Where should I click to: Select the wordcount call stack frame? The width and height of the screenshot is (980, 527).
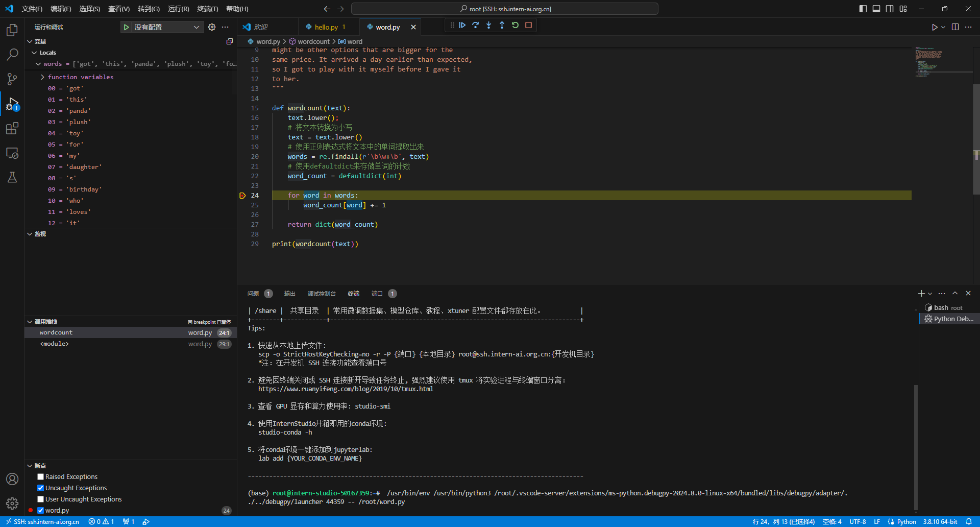click(131, 332)
